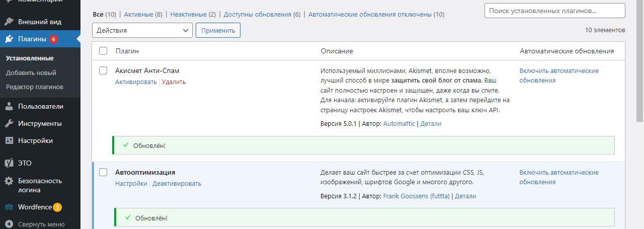Check the Автооптимизация plugin checkbox
This screenshot has width=644, height=229.
coord(103,172)
